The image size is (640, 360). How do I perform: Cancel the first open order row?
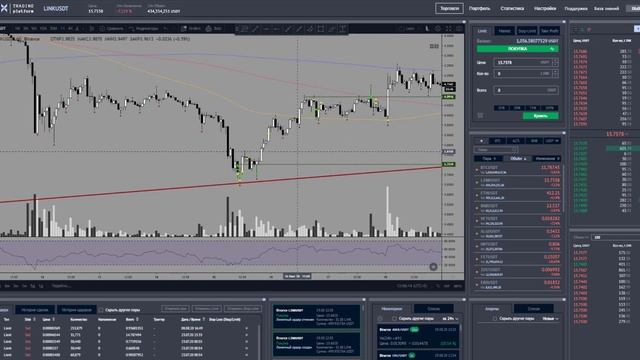[246, 328]
